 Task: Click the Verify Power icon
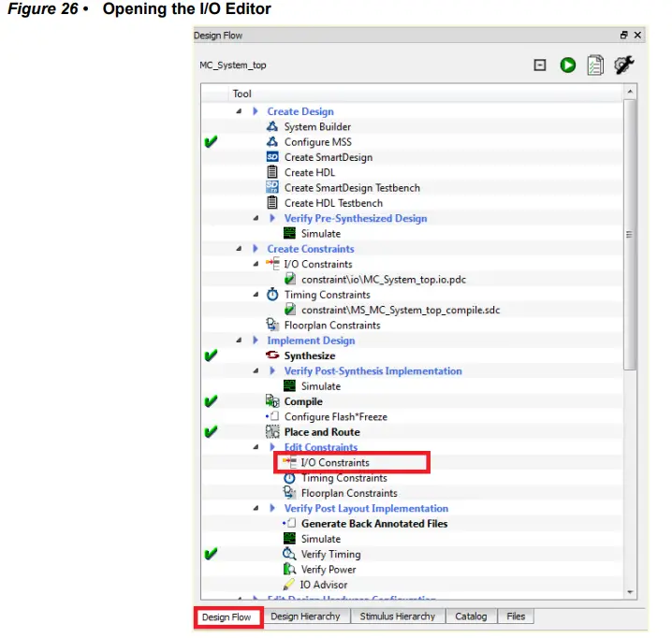(289, 569)
